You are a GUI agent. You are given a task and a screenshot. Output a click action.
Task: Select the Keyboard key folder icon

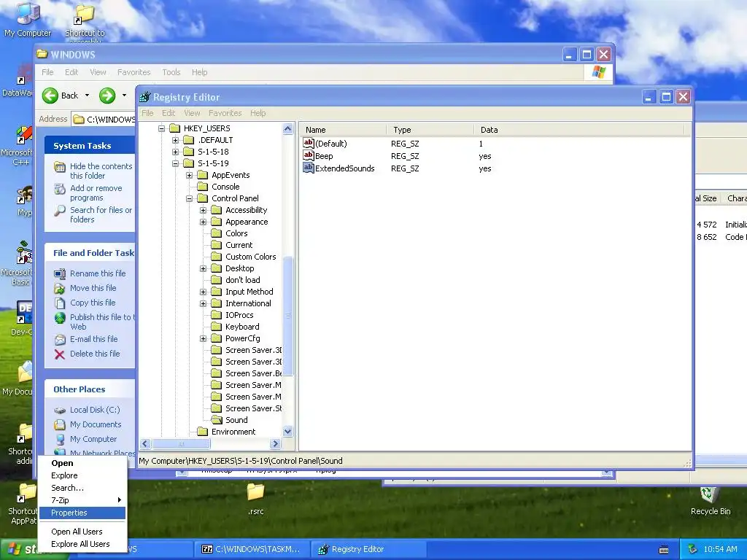[217, 327]
